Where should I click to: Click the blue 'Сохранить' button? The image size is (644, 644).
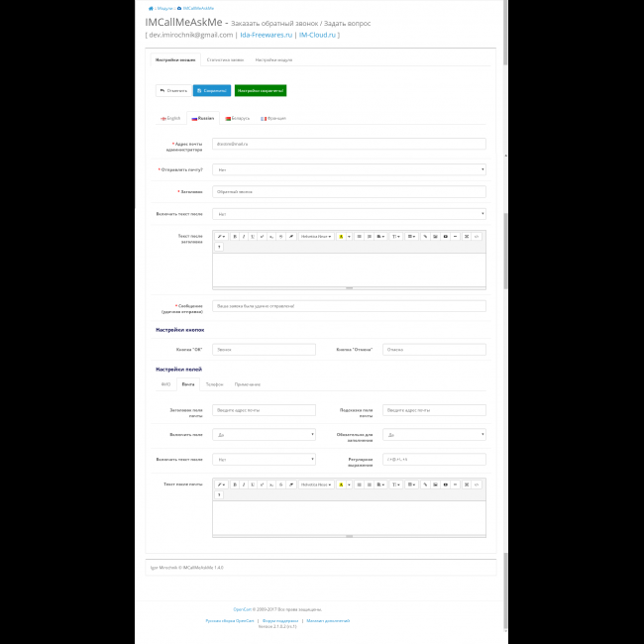click(x=211, y=90)
